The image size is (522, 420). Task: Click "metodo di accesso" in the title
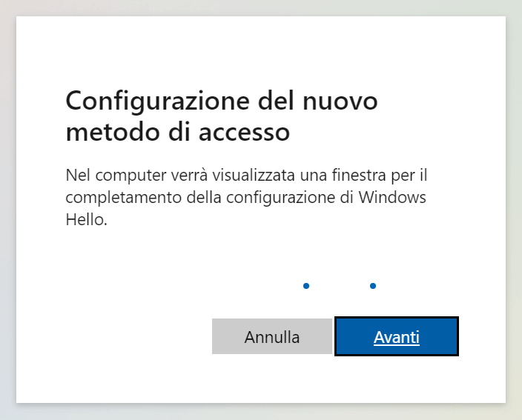pos(178,132)
